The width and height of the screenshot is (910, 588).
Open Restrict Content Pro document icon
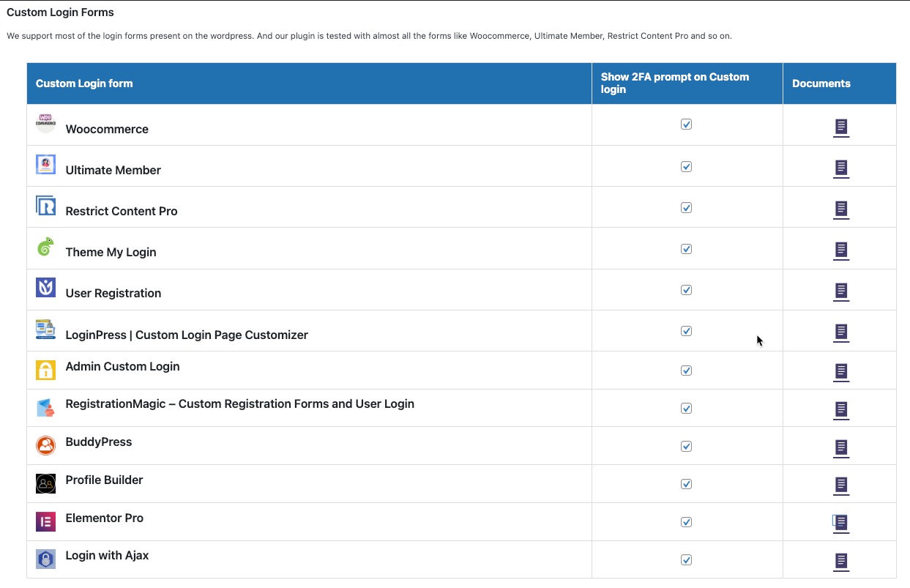[841, 209]
